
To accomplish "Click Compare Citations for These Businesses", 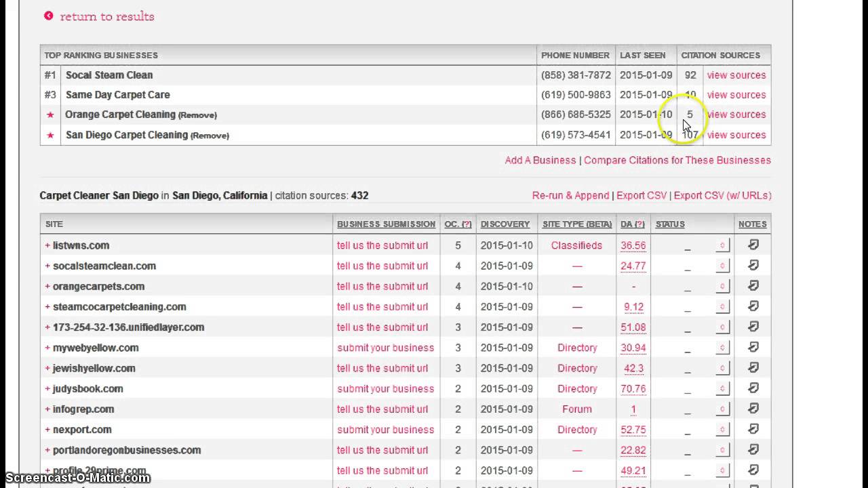I will tap(677, 161).
